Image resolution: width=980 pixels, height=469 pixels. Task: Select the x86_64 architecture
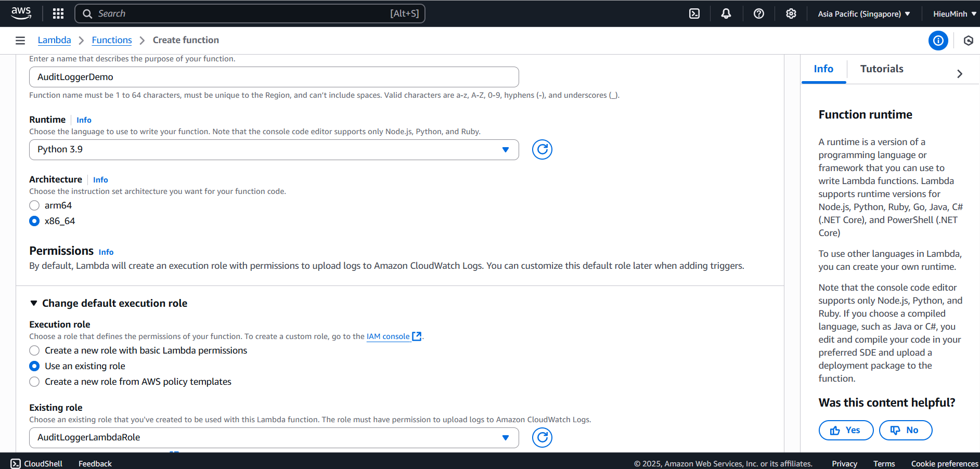pyautogui.click(x=34, y=221)
